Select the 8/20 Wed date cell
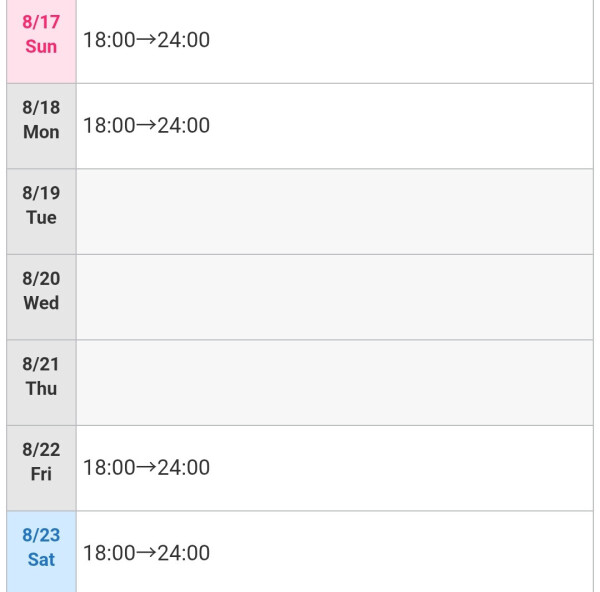 pos(41,297)
